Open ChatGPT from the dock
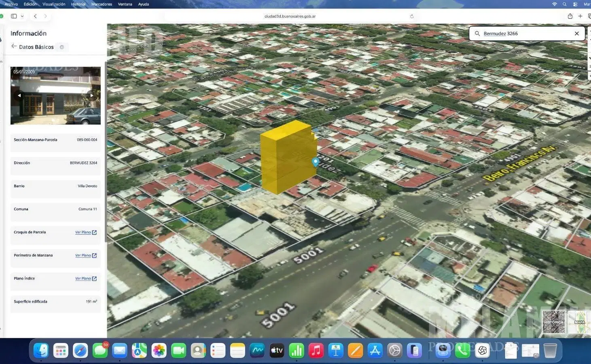The image size is (591, 364). coord(482,350)
